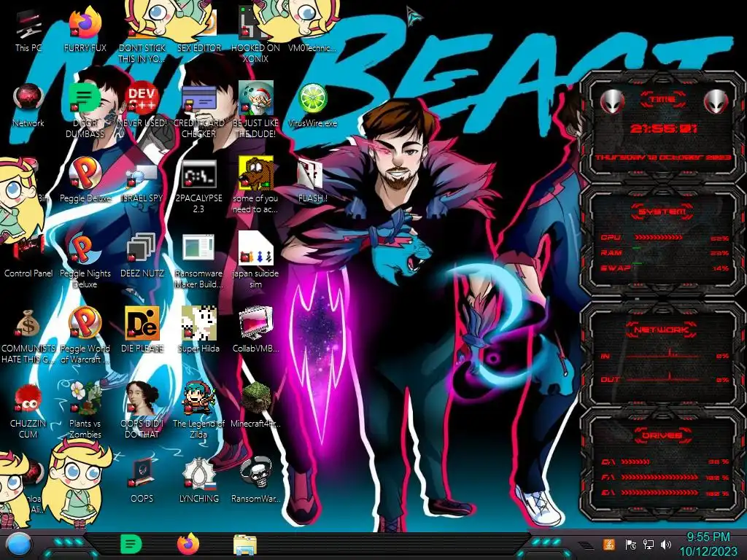Click the NETWORK widget header

(x=662, y=330)
